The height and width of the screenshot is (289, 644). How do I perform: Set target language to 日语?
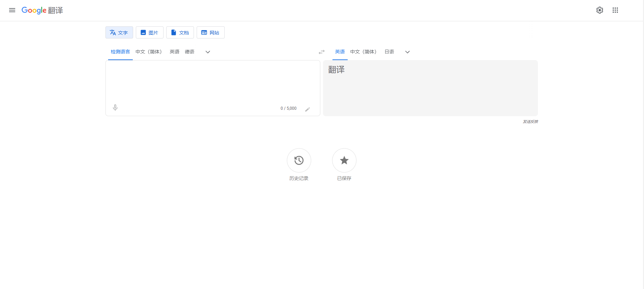pyautogui.click(x=389, y=52)
